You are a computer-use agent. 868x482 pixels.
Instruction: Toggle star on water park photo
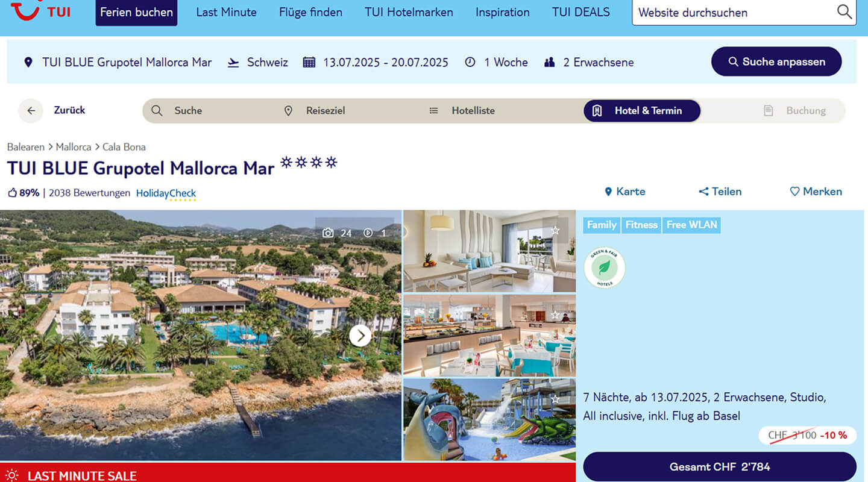[x=555, y=399]
